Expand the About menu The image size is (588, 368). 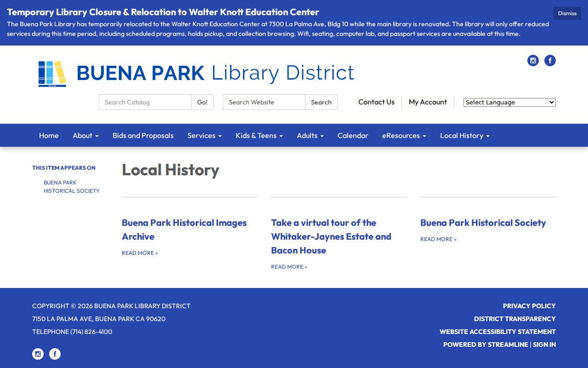pos(85,135)
